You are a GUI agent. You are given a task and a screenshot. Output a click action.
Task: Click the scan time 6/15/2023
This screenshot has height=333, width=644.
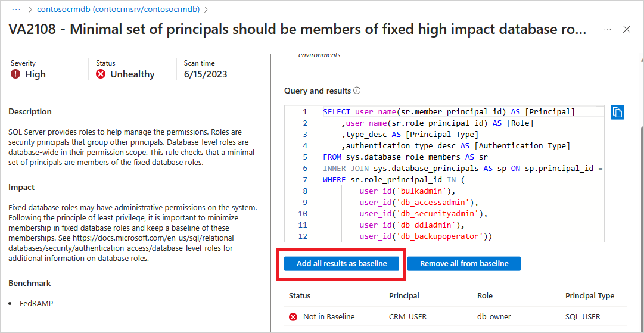(x=206, y=74)
